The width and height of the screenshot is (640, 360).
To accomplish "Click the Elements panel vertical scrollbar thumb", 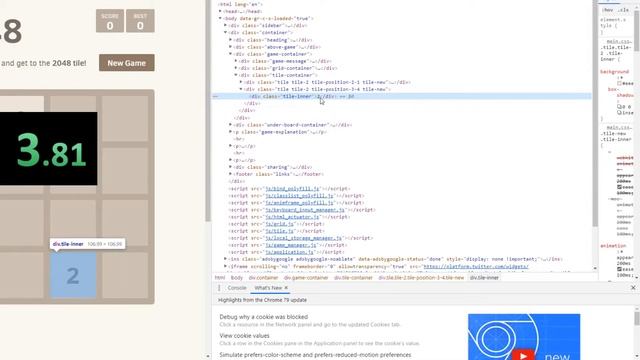I will tap(595, 114).
